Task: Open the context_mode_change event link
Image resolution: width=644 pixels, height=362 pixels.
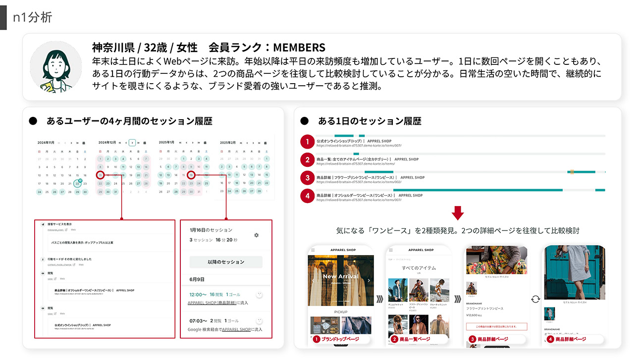Action: [x=59, y=264]
